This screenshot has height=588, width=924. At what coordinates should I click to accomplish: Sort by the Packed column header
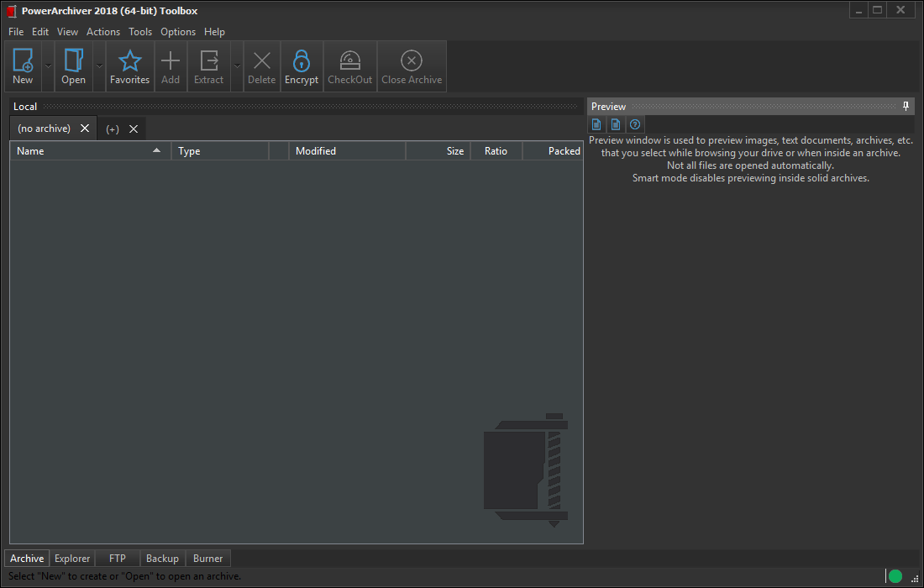coord(553,151)
